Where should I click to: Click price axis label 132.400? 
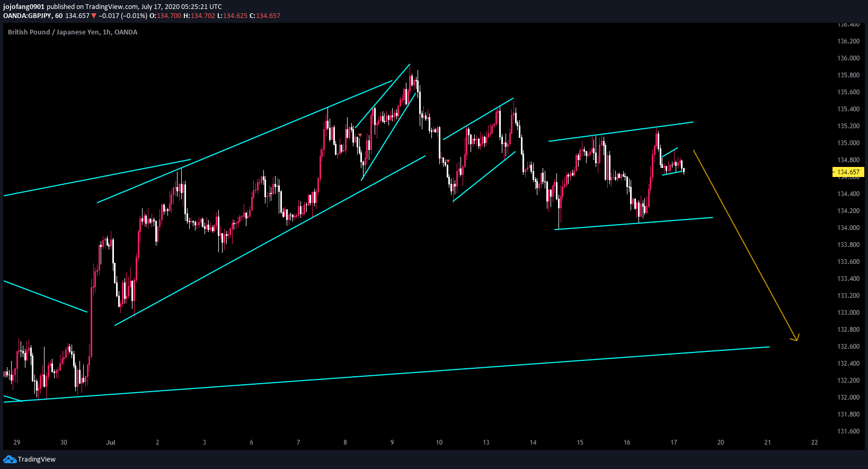(x=848, y=364)
